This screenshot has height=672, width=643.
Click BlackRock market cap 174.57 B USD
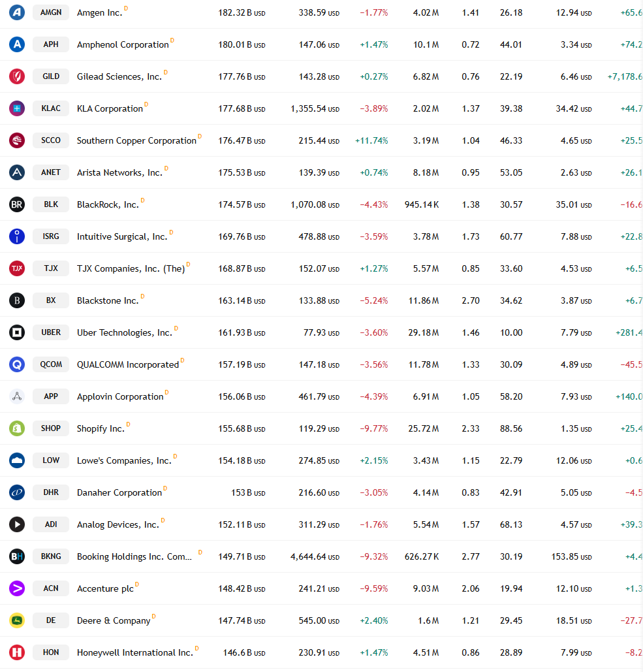click(242, 205)
